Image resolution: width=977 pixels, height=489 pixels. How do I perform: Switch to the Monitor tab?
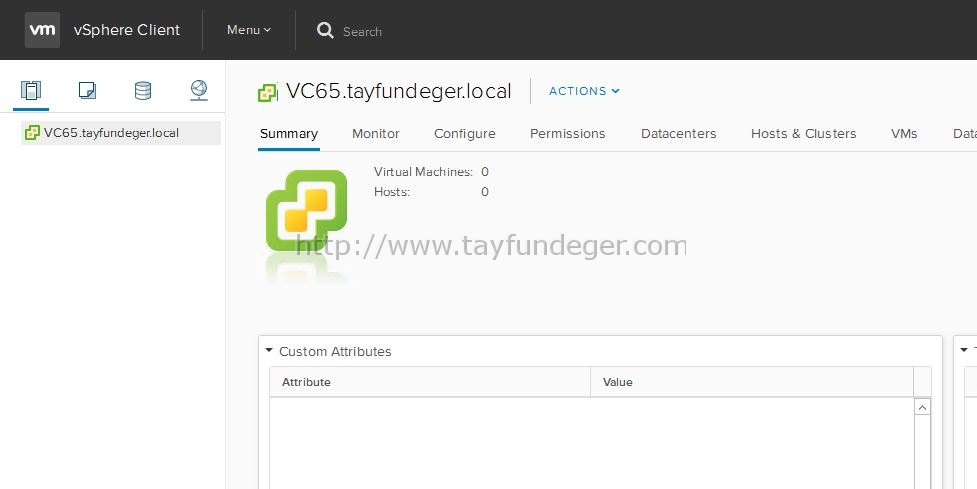(x=376, y=134)
